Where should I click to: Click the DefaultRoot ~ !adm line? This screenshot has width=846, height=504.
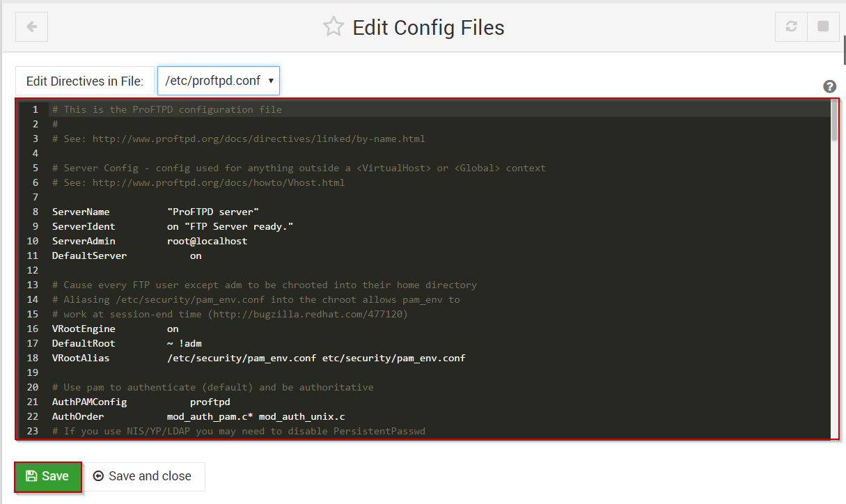point(127,343)
